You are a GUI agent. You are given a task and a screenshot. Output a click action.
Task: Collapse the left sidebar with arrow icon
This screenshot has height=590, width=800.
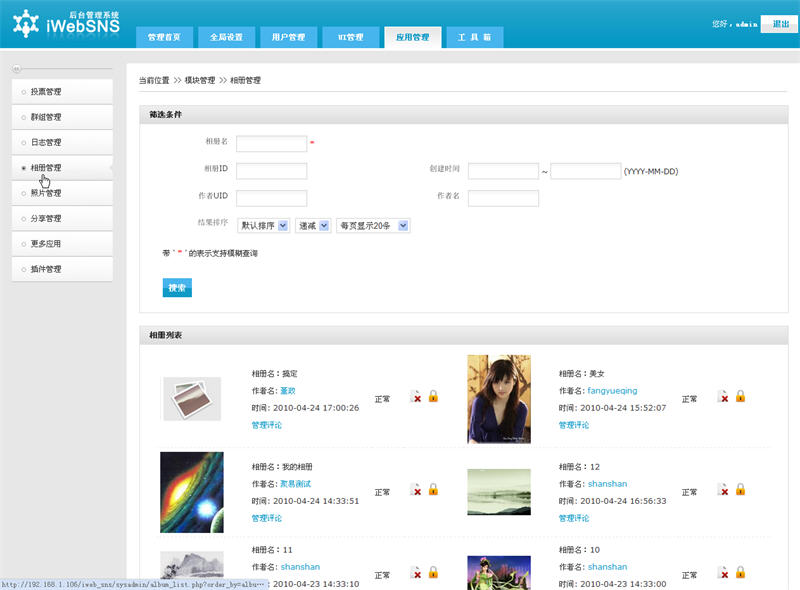tap(16, 68)
